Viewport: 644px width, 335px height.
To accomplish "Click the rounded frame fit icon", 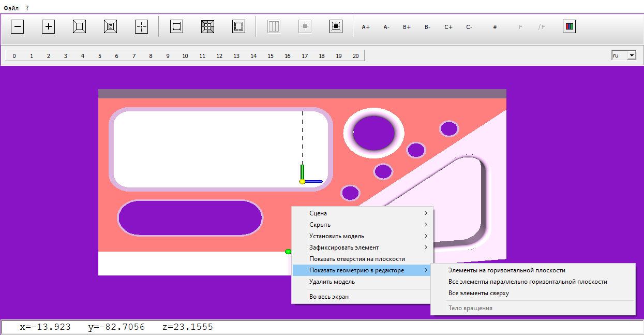I will click(x=238, y=26).
